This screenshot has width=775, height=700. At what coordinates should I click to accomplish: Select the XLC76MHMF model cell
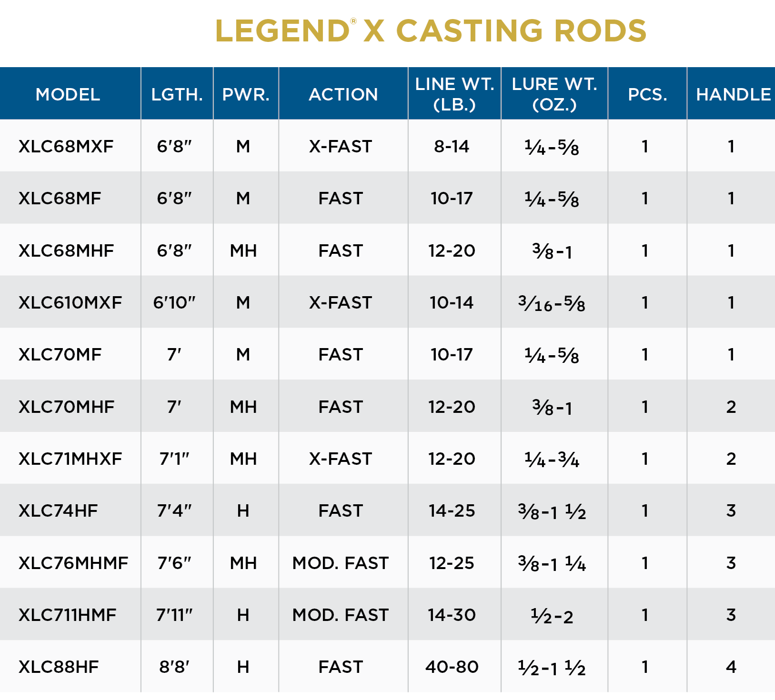(x=73, y=563)
